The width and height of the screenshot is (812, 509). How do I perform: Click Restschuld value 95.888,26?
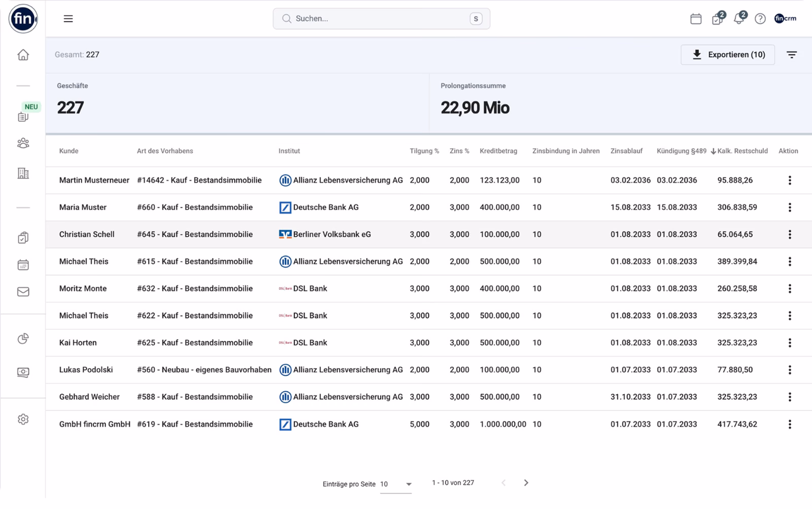(x=735, y=180)
